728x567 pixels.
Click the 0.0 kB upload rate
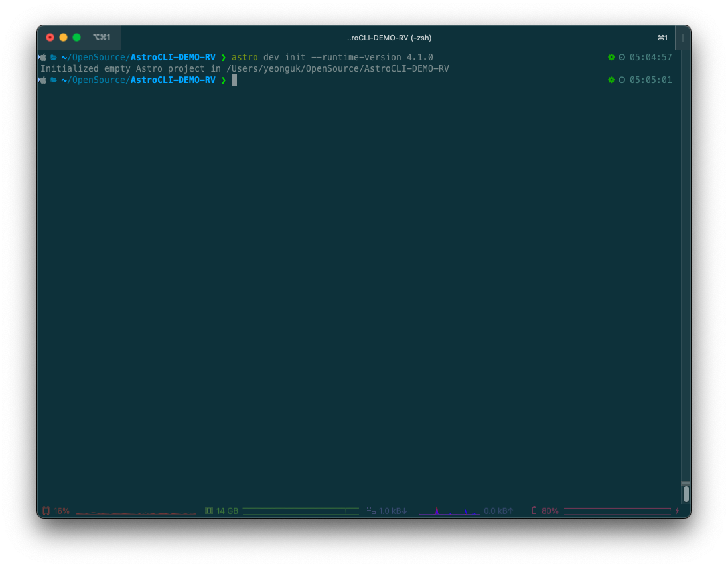(x=498, y=511)
